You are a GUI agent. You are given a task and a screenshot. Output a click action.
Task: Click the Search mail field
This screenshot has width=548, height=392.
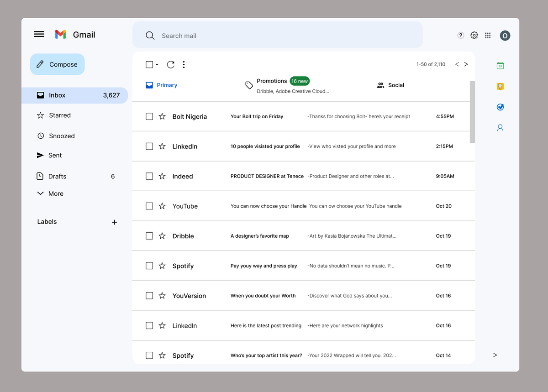[x=278, y=35]
